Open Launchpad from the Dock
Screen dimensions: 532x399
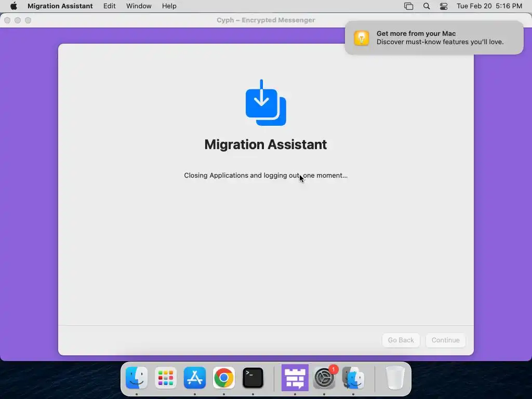(x=166, y=378)
